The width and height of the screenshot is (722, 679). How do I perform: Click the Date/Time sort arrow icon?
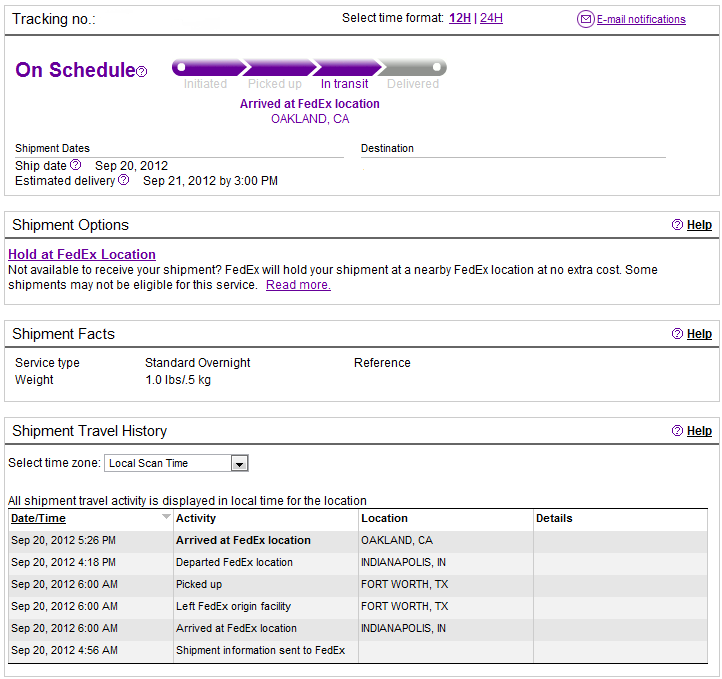coord(166,517)
